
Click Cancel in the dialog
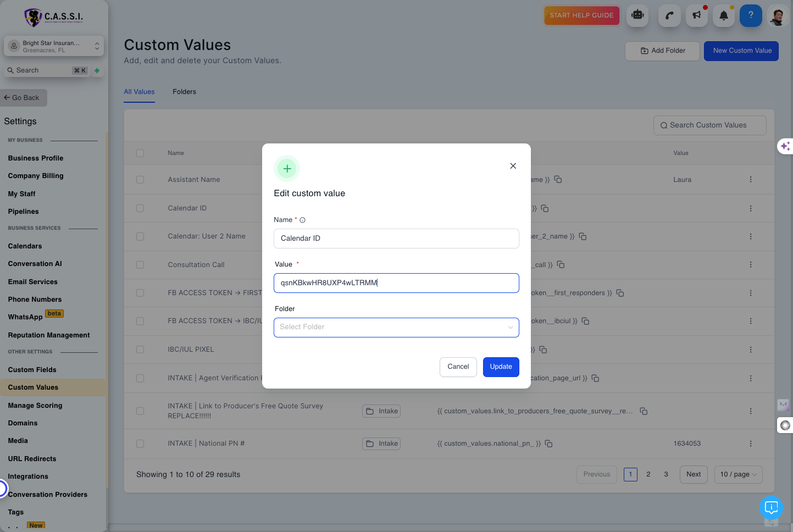click(458, 367)
